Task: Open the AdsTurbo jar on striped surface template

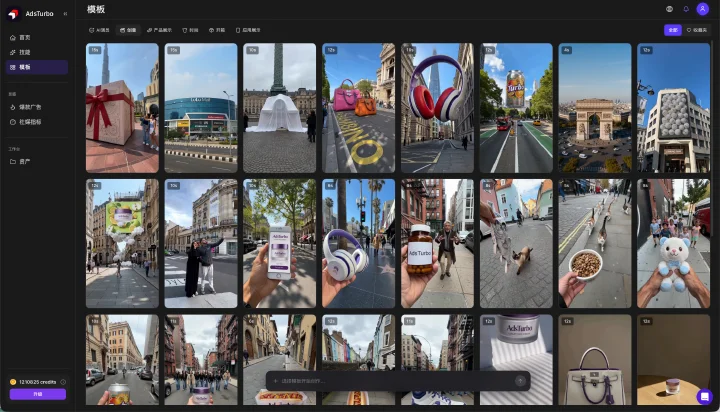Action: (516, 360)
